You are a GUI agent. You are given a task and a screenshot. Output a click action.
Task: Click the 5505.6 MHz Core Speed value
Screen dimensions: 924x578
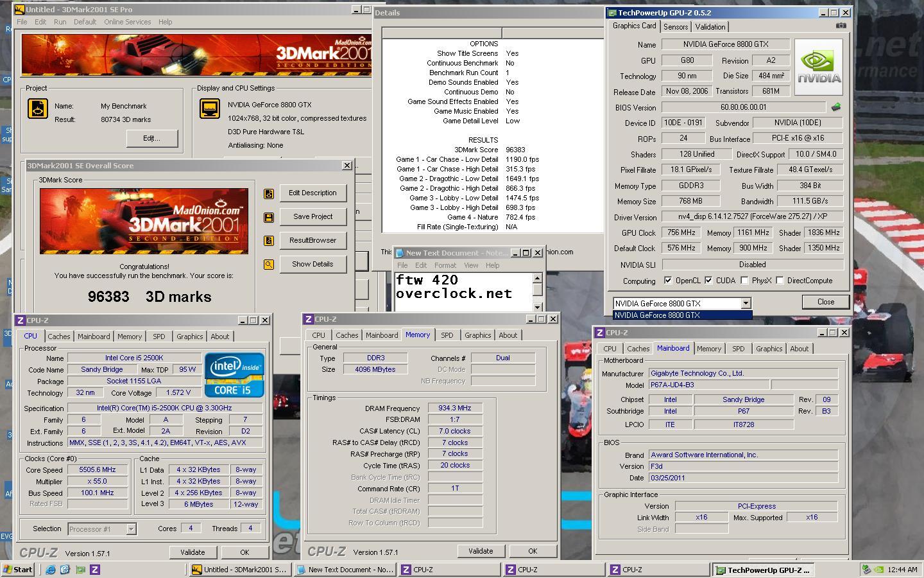coord(98,470)
